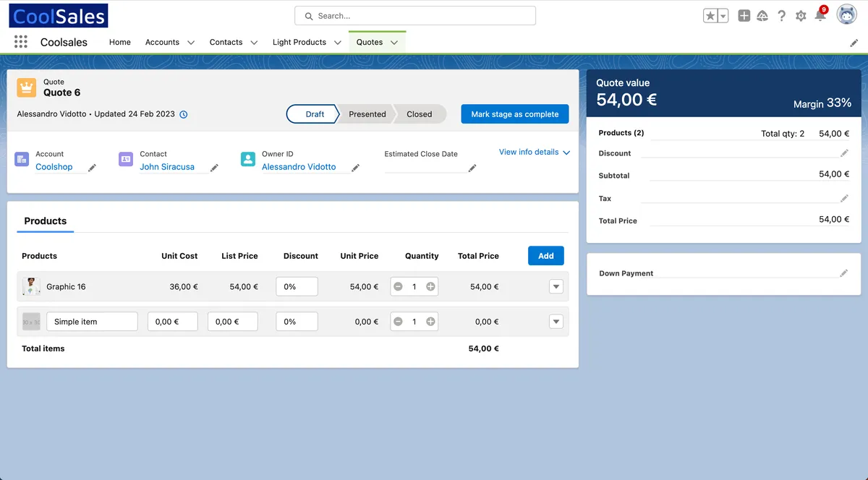Screen dimensions: 868x480
Task: Open the John Siracusa contact link
Action: point(167,167)
